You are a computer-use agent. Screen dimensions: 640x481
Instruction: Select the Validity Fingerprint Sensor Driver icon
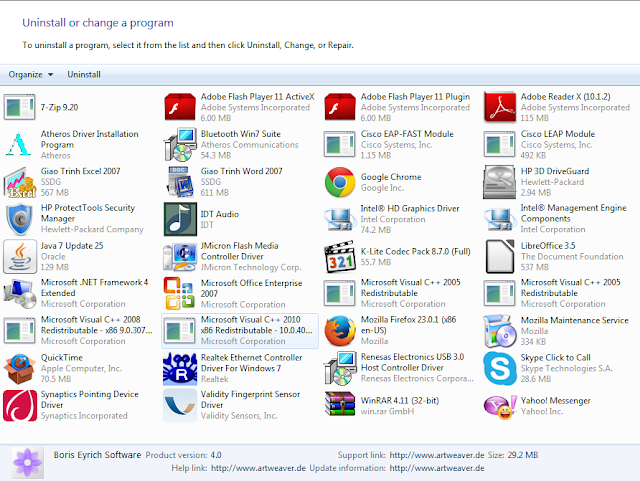[x=180, y=405]
